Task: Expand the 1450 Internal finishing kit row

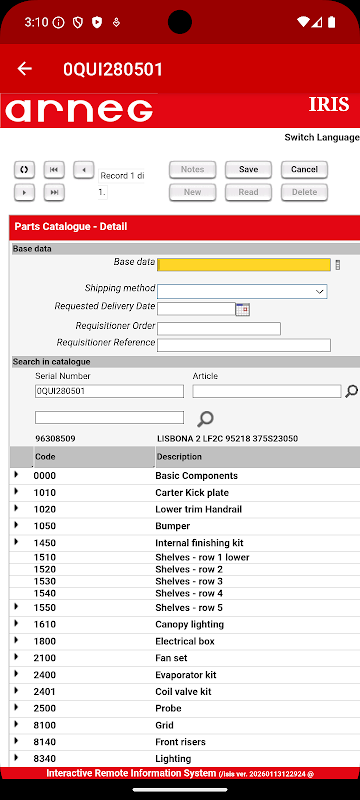Action: (x=16, y=541)
